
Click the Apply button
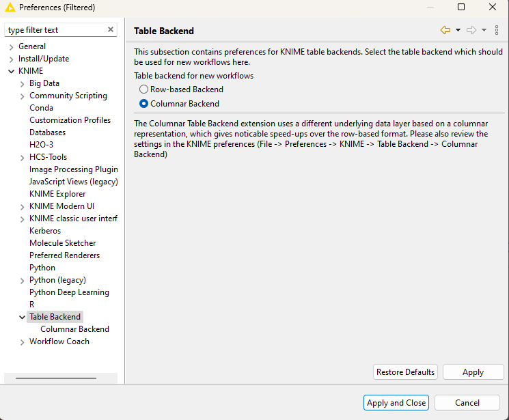473,372
